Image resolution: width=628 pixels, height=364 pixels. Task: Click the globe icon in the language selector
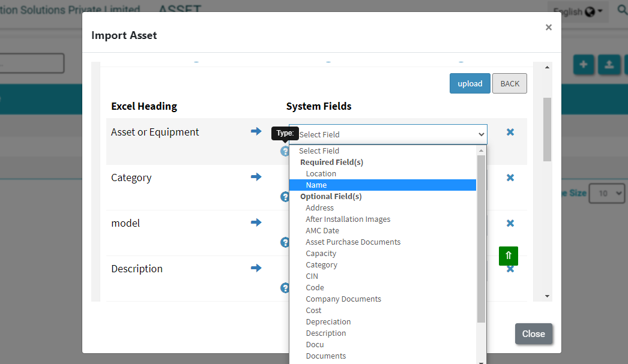coord(591,11)
